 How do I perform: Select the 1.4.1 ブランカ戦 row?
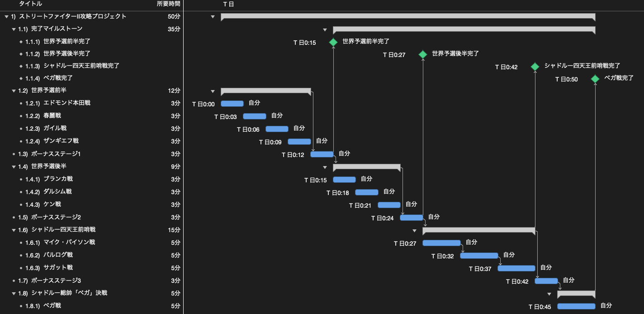coord(91,179)
